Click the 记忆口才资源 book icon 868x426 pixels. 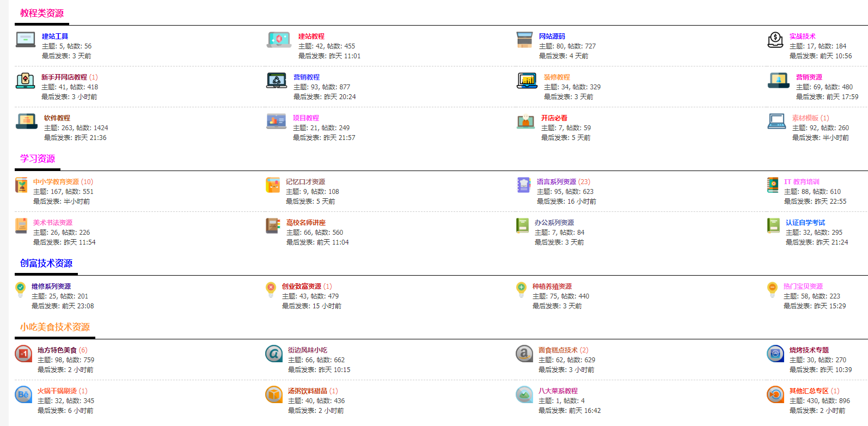pyautogui.click(x=273, y=185)
